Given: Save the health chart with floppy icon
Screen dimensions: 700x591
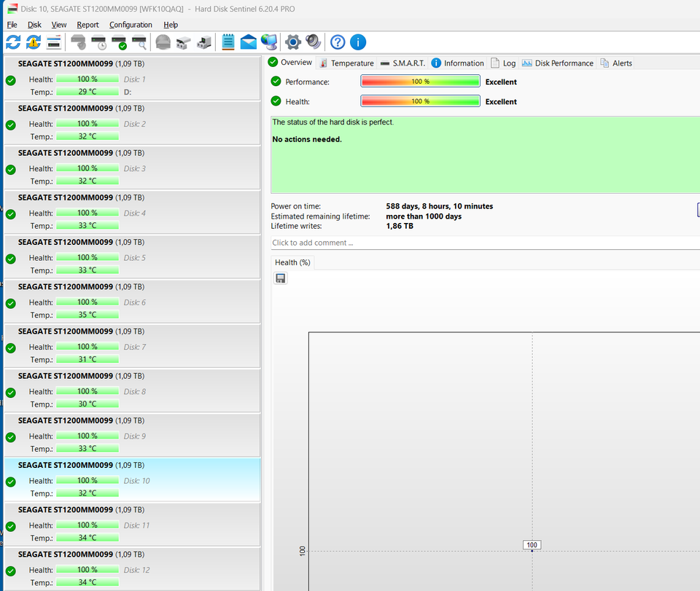Looking at the screenshot, I should pyautogui.click(x=281, y=278).
